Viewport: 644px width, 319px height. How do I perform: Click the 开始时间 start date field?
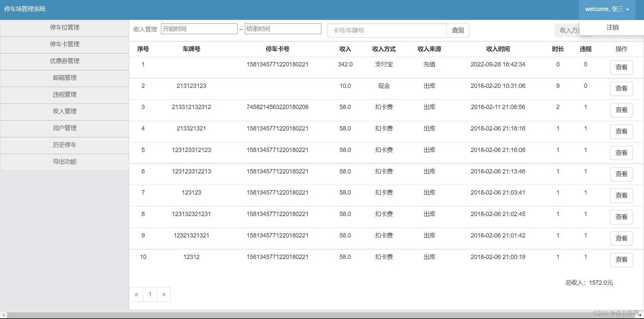click(199, 29)
